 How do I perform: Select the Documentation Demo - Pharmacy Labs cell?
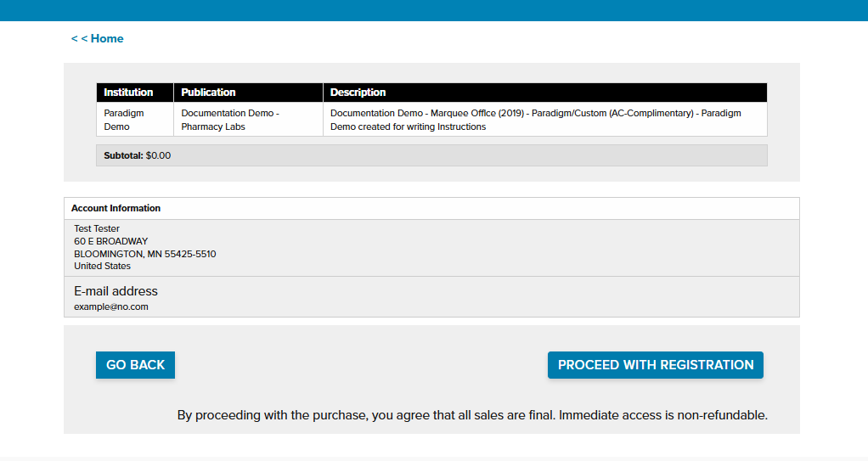pos(230,120)
